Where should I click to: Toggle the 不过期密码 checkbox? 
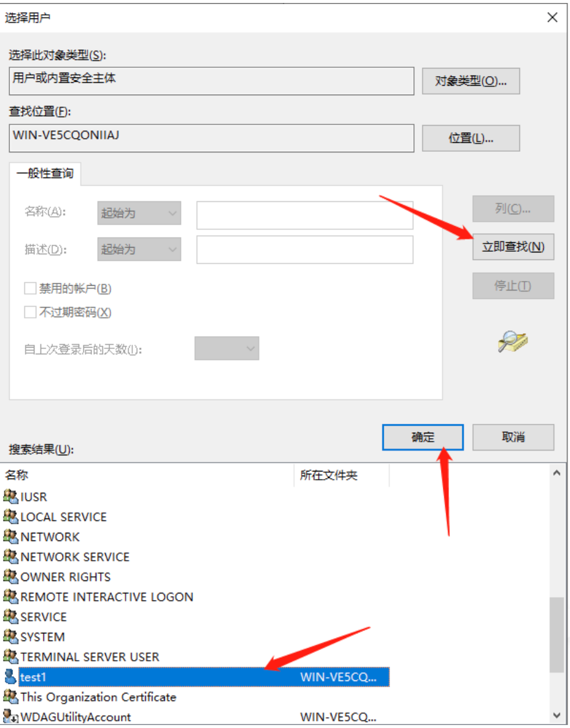coord(30,312)
